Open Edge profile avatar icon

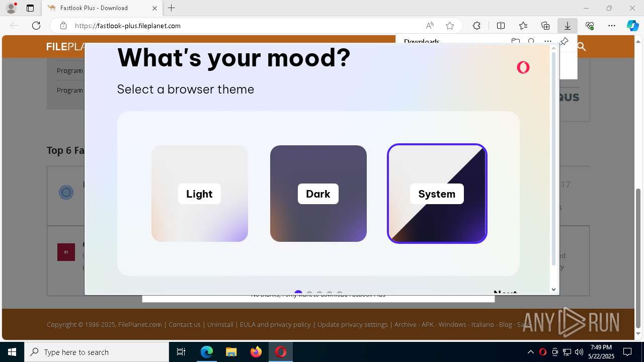click(x=11, y=8)
